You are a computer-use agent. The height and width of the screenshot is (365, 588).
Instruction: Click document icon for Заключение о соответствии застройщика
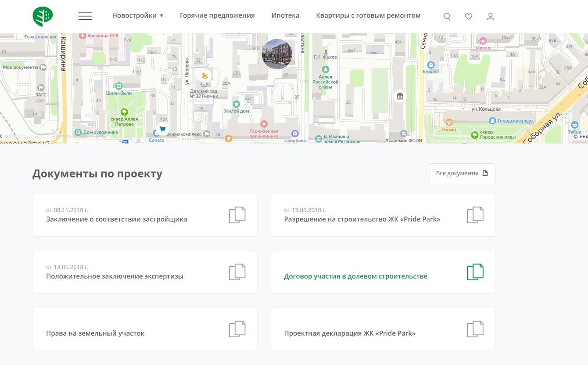[x=237, y=215]
